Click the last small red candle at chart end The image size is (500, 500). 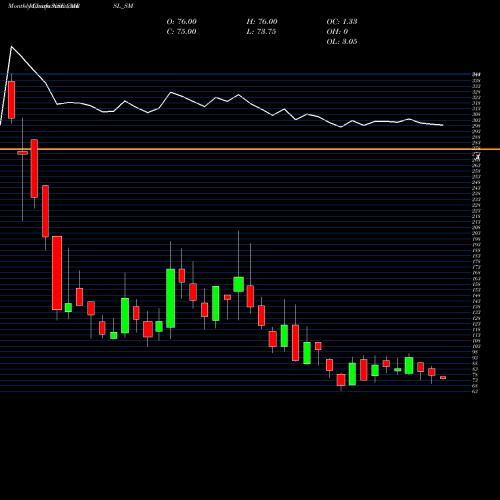443,378
